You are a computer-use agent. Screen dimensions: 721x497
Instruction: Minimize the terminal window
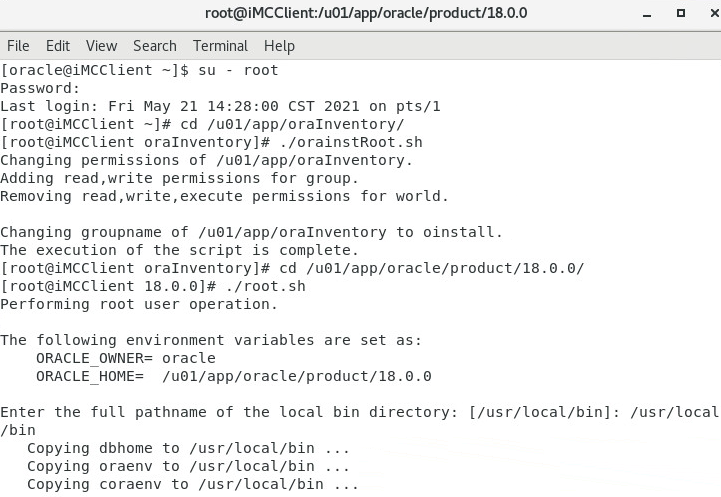tap(647, 14)
